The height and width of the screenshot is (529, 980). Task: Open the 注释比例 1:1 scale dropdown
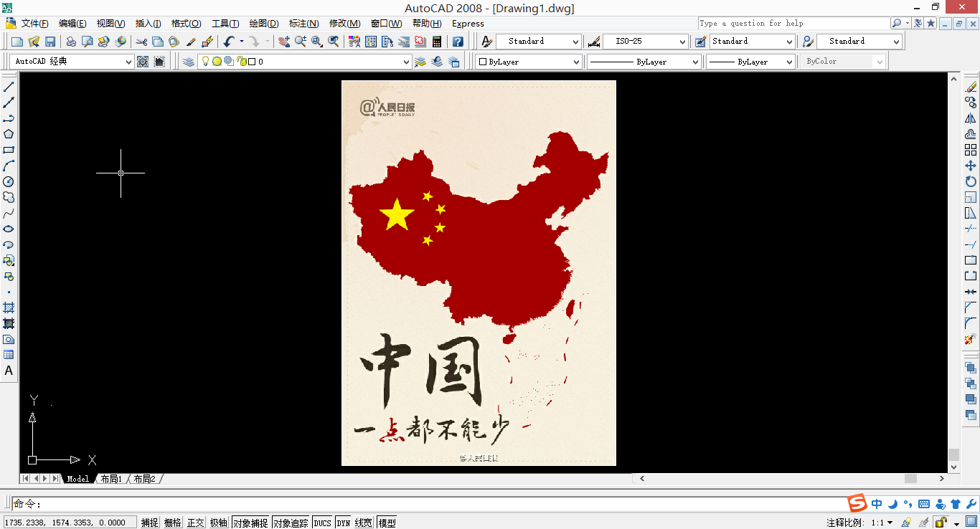(882, 523)
